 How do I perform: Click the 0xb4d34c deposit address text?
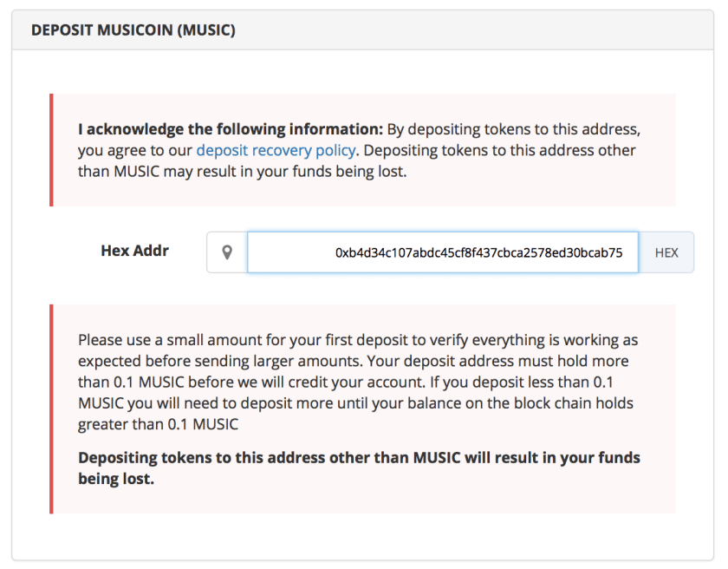[478, 253]
